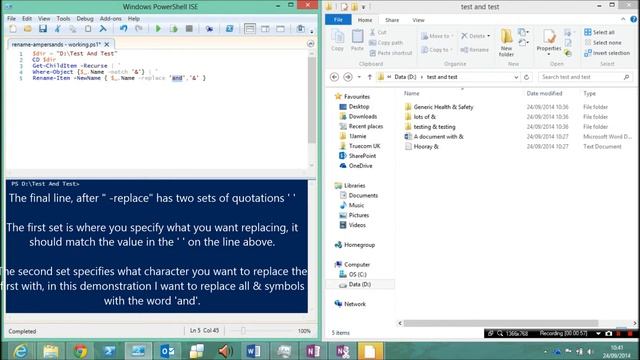Paste using the clipboard icon in ISE toolbar
Screen dimensions: 640x360
tap(88, 29)
